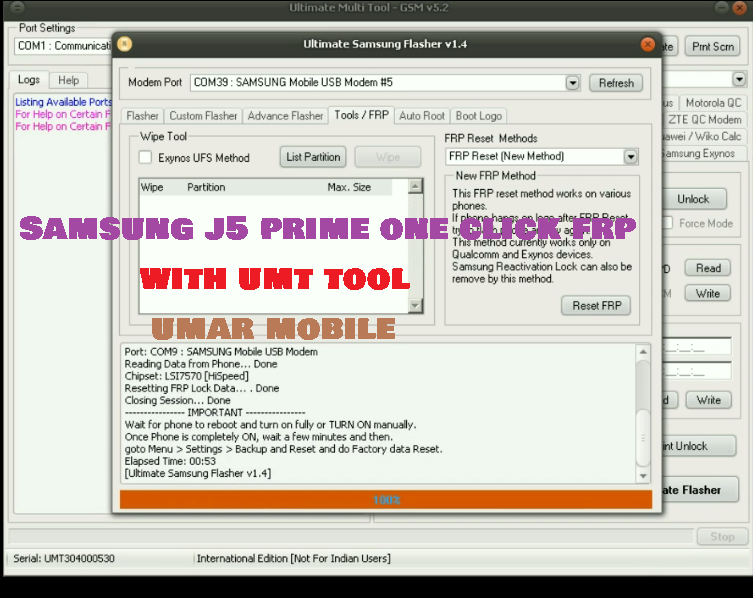Screen dimensions: 753x598
Task: Switch to the Logs tab
Action: (29, 80)
